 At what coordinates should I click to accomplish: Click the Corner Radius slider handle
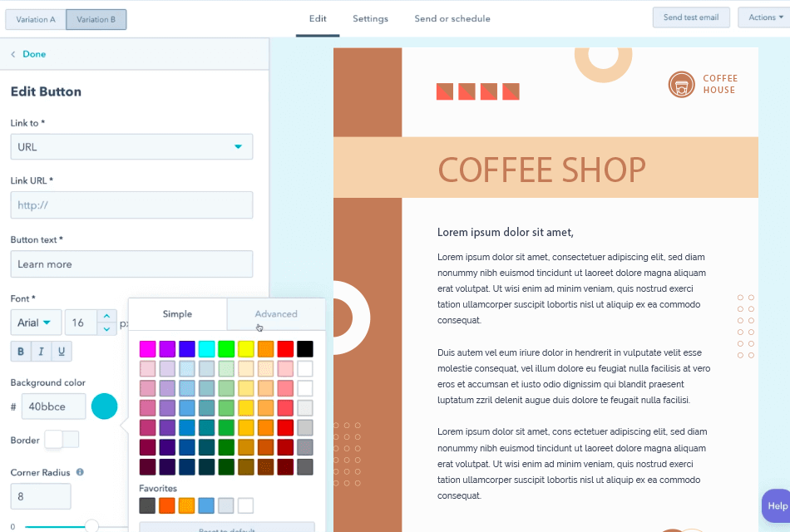click(x=91, y=526)
